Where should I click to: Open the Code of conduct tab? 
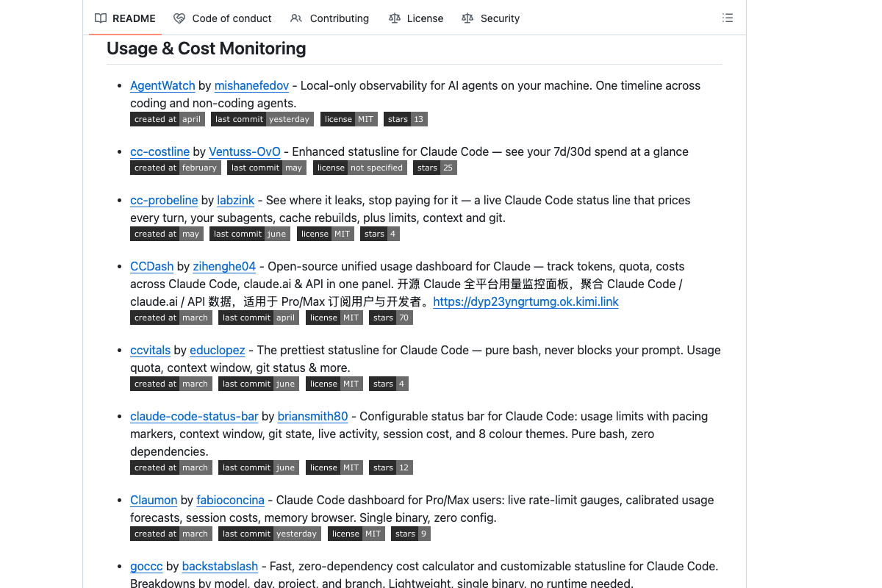(x=223, y=18)
